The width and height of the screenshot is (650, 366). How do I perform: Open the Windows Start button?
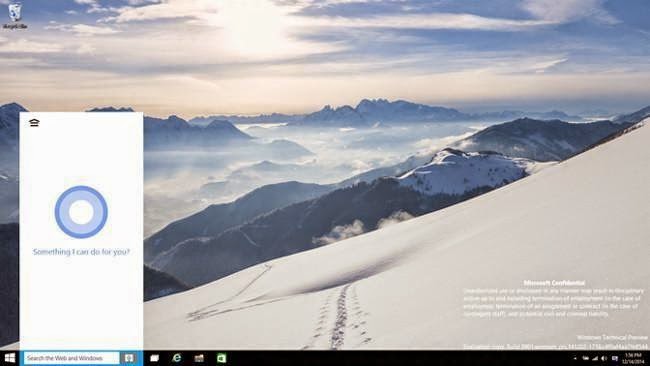pyautogui.click(x=10, y=358)
